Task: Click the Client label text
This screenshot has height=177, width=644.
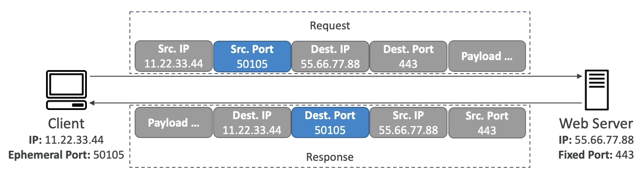Action: (x=66, y=123)
